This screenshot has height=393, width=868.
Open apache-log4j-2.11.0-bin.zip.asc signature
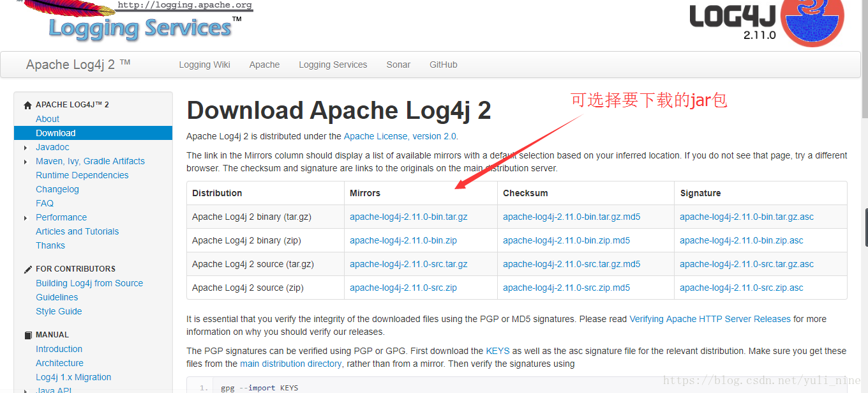742,240
